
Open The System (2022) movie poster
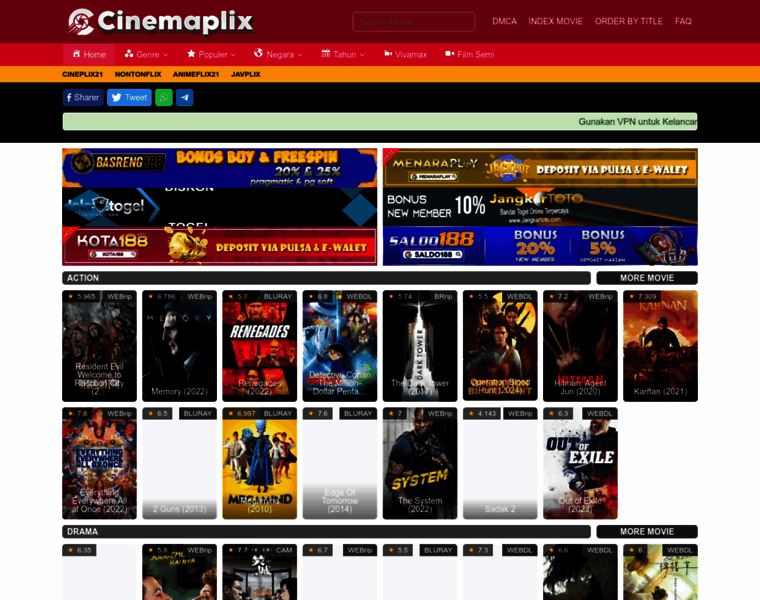pyautogui.click(x=420, y=463)
